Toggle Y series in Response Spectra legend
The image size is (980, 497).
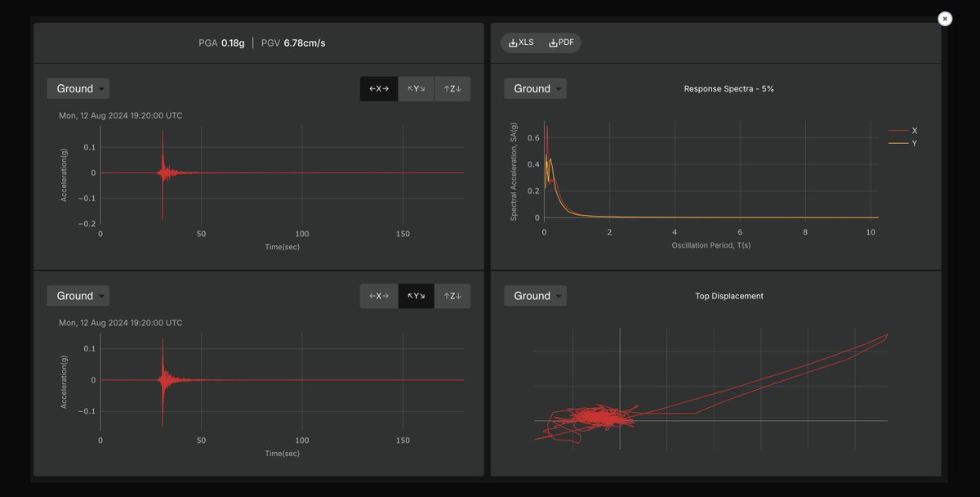pos(903,143)
